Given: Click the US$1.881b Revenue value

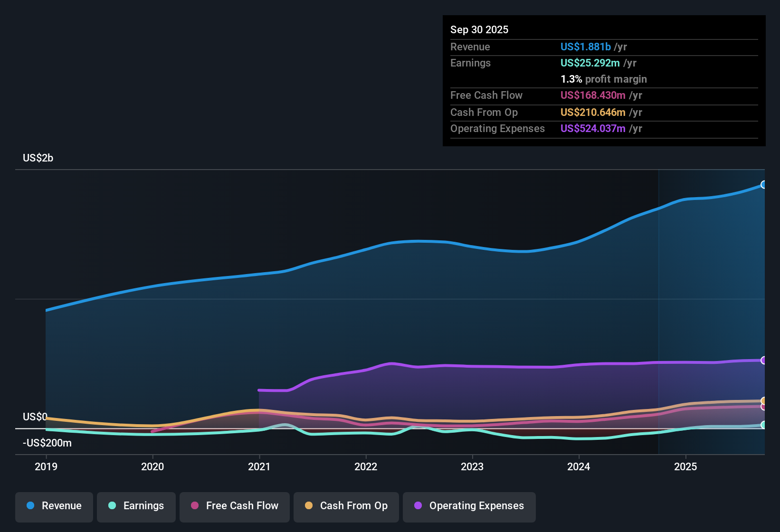Looking at the screenshot, I should point(585,47).
